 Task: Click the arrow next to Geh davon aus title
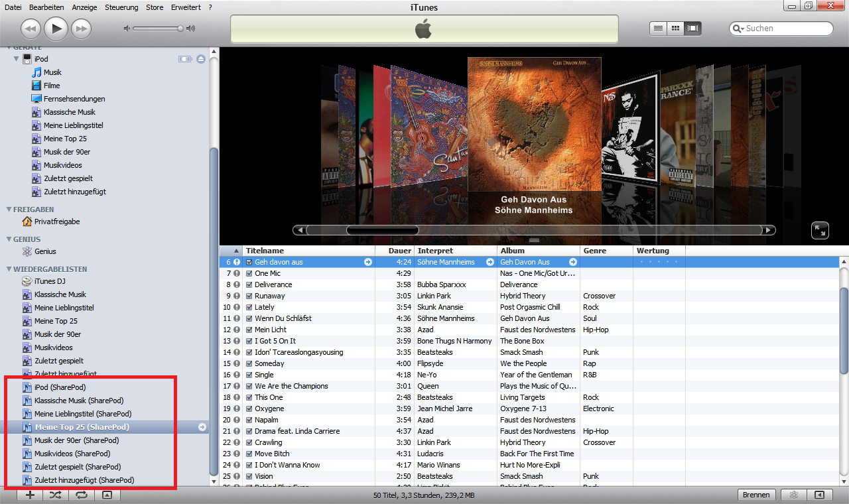(x=368, y=262)
